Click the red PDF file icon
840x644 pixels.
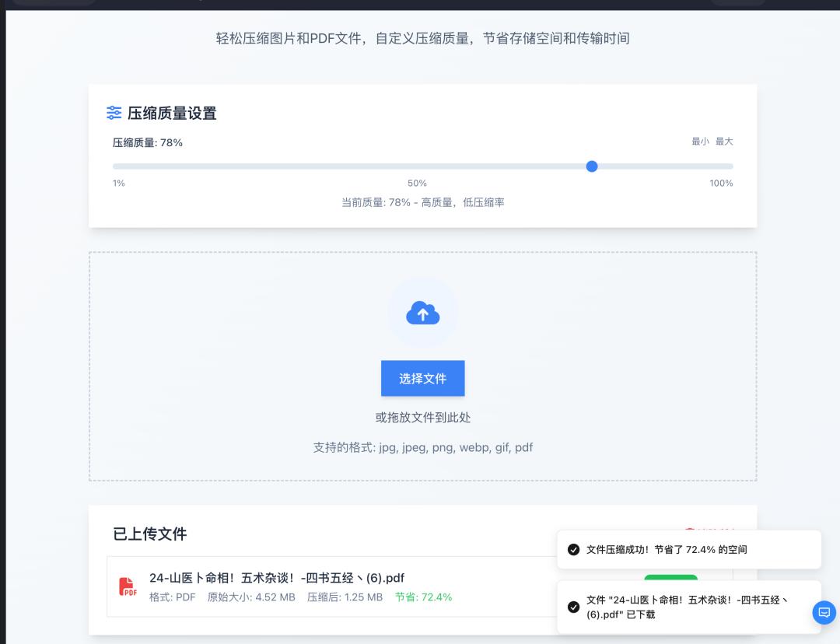127,585
